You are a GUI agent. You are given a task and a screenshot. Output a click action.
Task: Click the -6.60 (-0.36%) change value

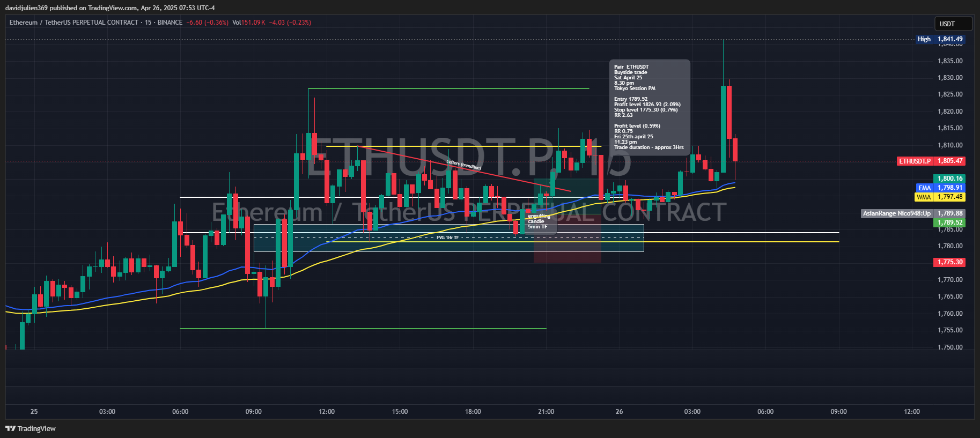point(207,23)
